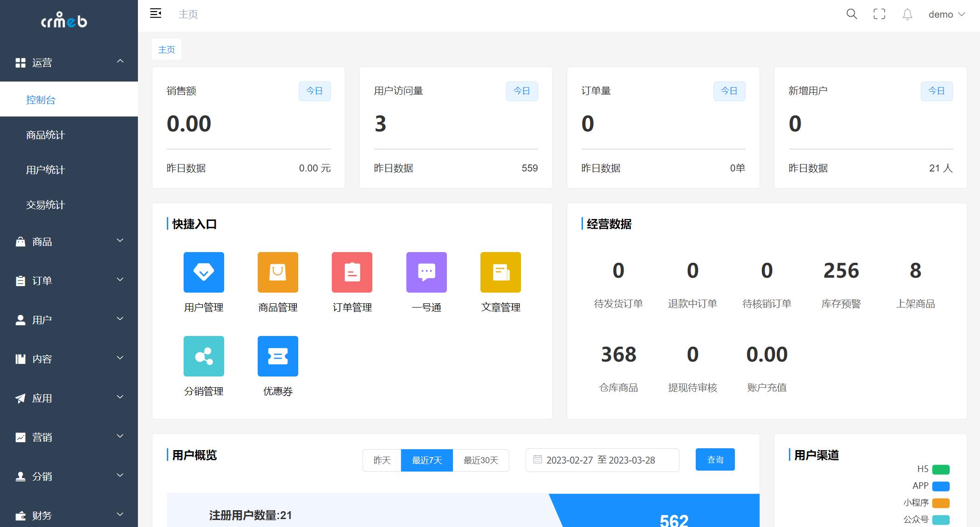Expand the 商品 menu chevron
Screen dimensions: 980x527
120,240
